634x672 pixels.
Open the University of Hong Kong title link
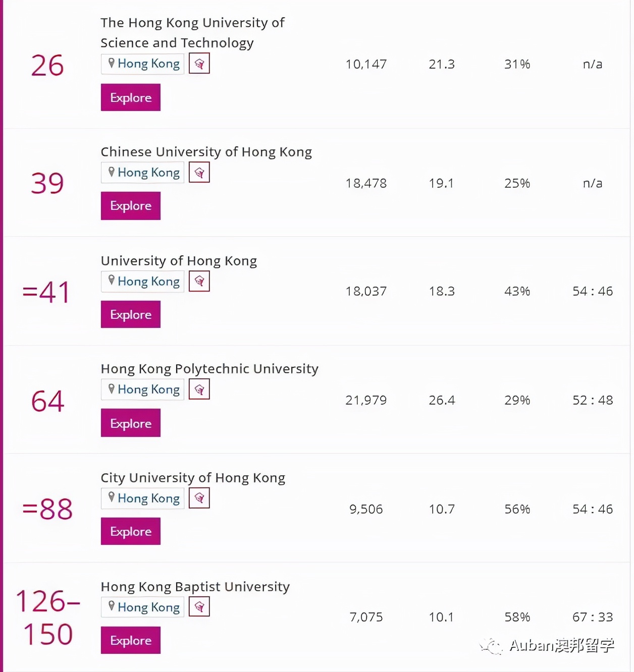[179, 261]
